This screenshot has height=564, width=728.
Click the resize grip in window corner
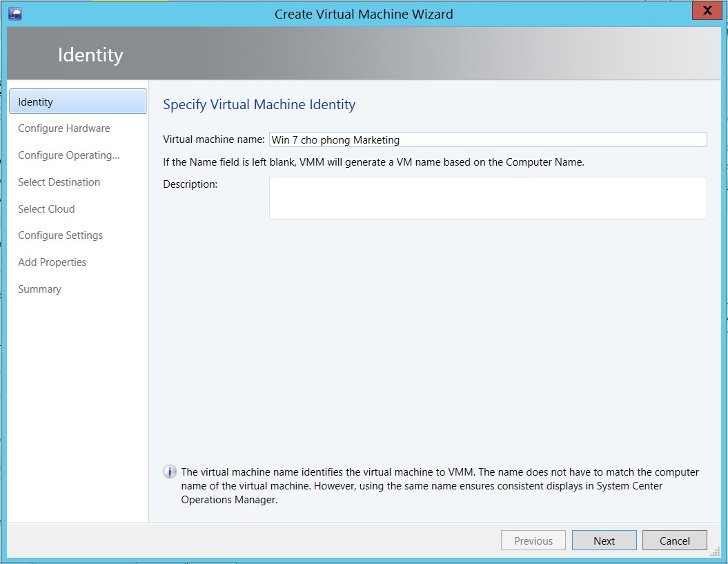715,552
